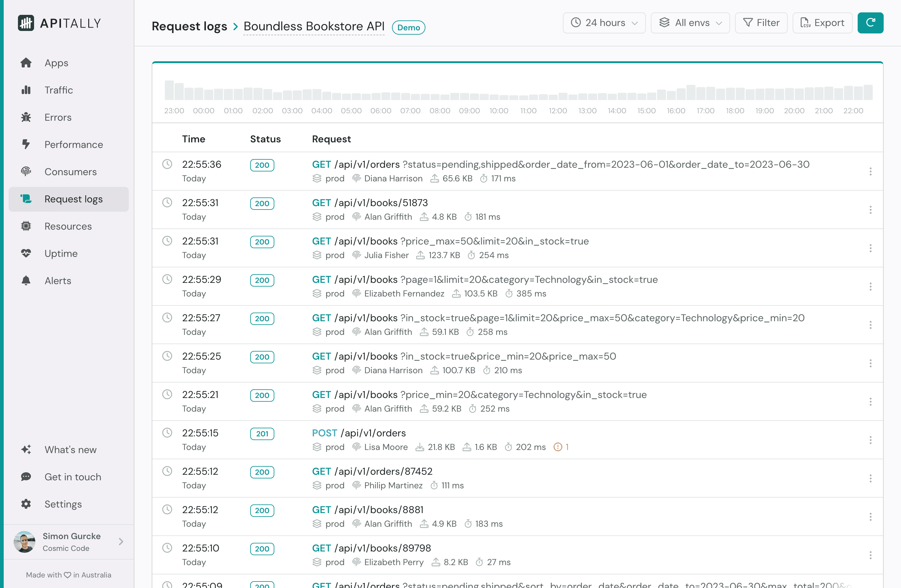
Task: Open the Performance panel
Action: 73,145
